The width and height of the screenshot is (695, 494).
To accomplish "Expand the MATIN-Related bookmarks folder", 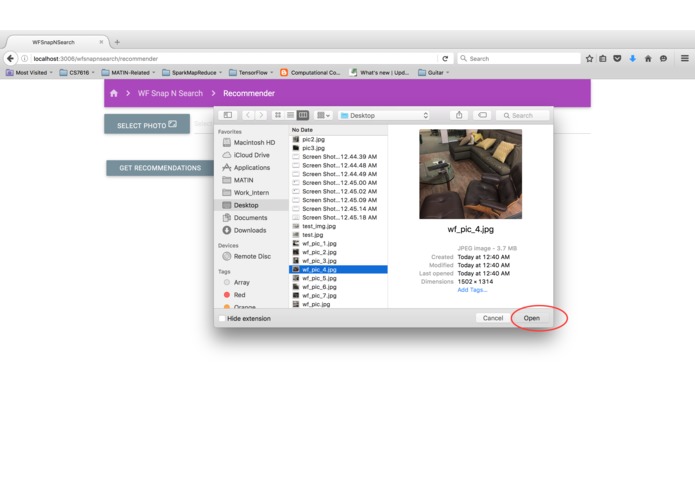I will coord(129,72).
